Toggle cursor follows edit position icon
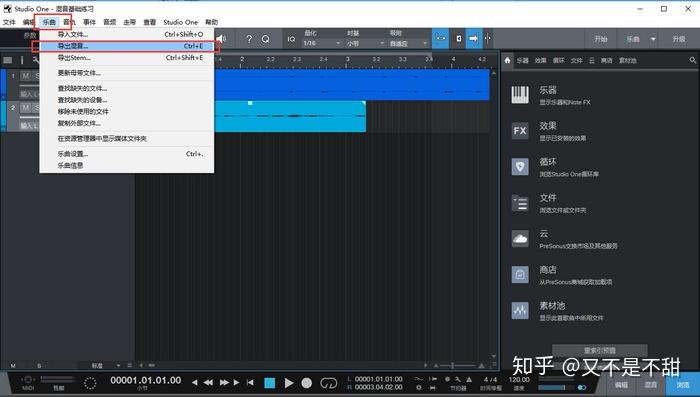 pos(458,39)
